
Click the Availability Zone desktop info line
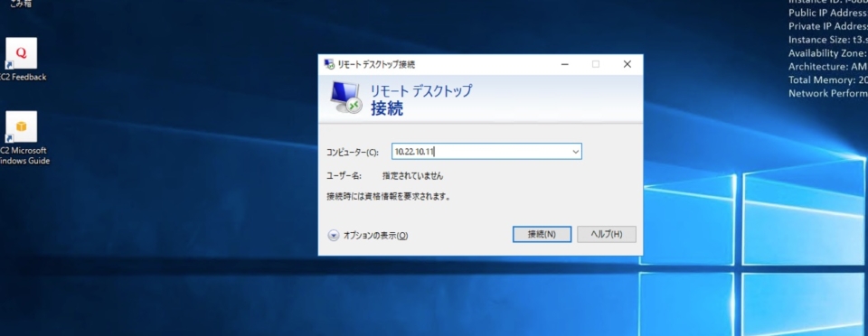828,53
